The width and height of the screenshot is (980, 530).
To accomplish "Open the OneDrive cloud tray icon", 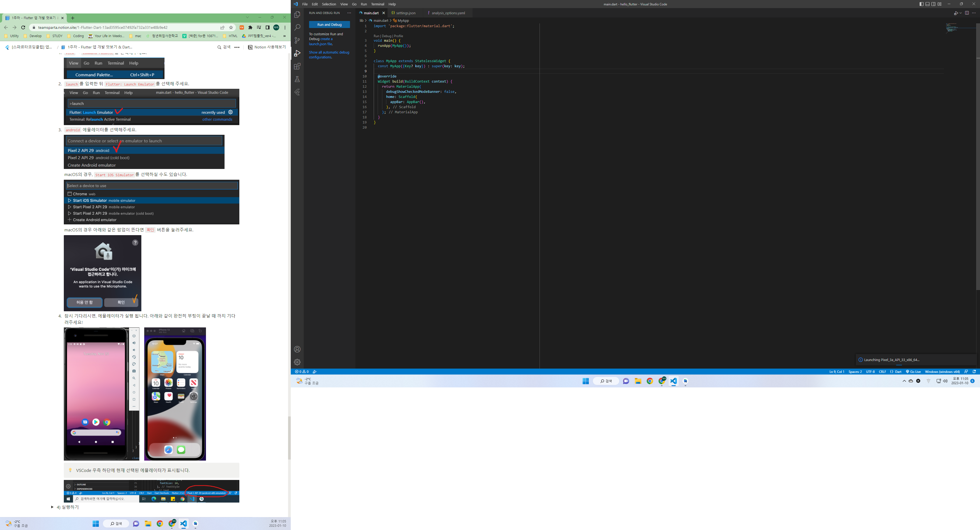I will tap(911, 381).
